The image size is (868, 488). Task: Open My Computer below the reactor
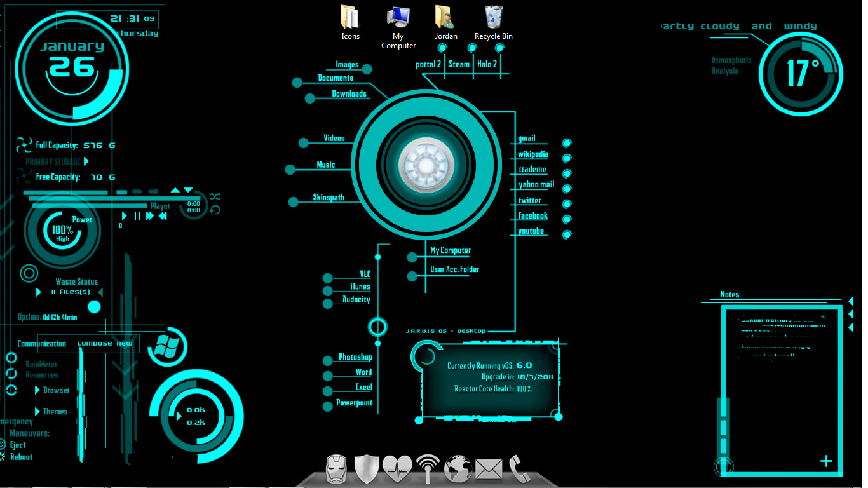point(451,250)
